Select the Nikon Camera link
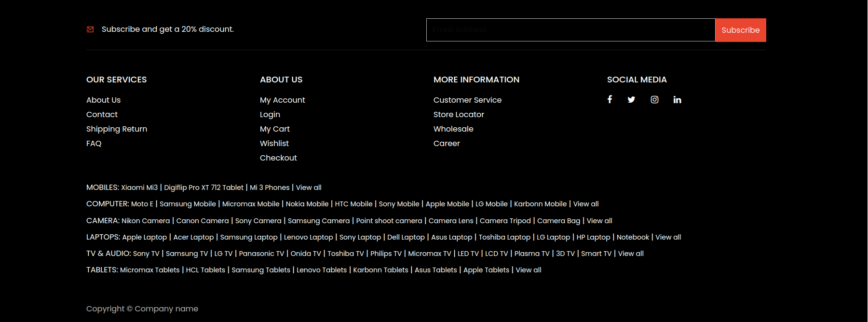Screen dimensions: 868x322 [146, 221]
